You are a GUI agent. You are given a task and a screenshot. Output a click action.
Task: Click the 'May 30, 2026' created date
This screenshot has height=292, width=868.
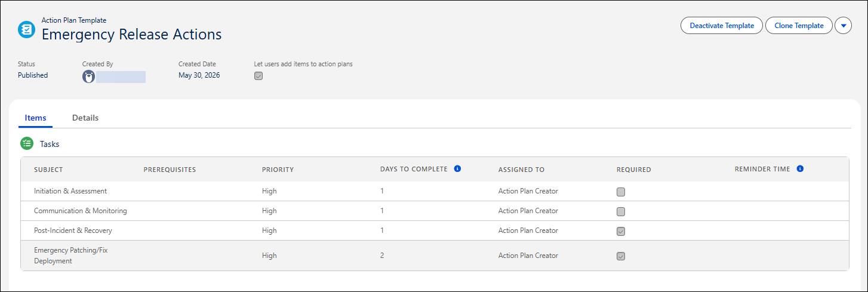coord(199,75)
